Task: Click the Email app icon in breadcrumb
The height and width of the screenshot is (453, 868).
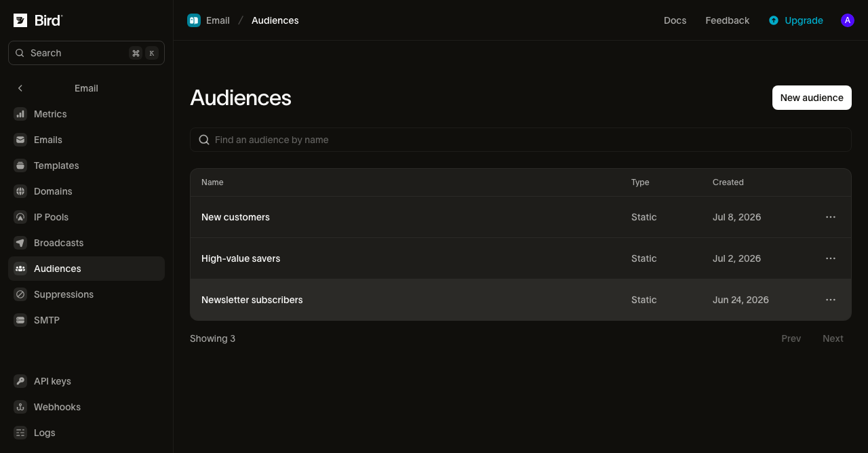Action: pos(194,20)
